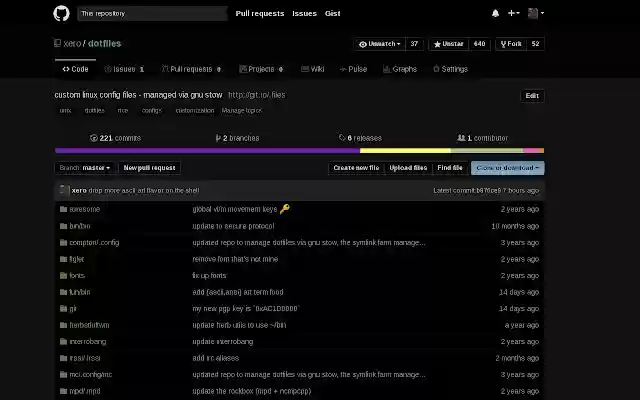Open the GitHub home logo
Image resolution: width=640 pixels, height=400 pixels.
click(61, 13)
